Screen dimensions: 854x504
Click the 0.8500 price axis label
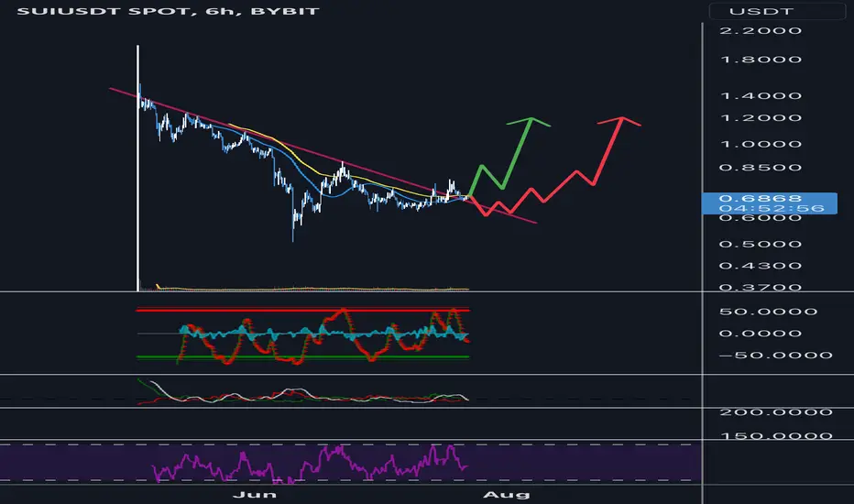point(761,168)
